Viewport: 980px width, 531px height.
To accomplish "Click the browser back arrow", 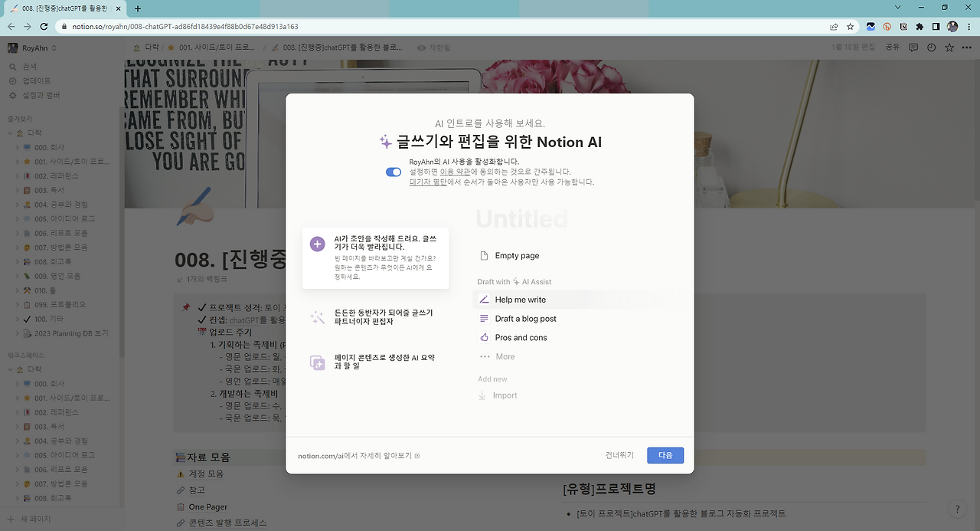I will pos(11,26).
